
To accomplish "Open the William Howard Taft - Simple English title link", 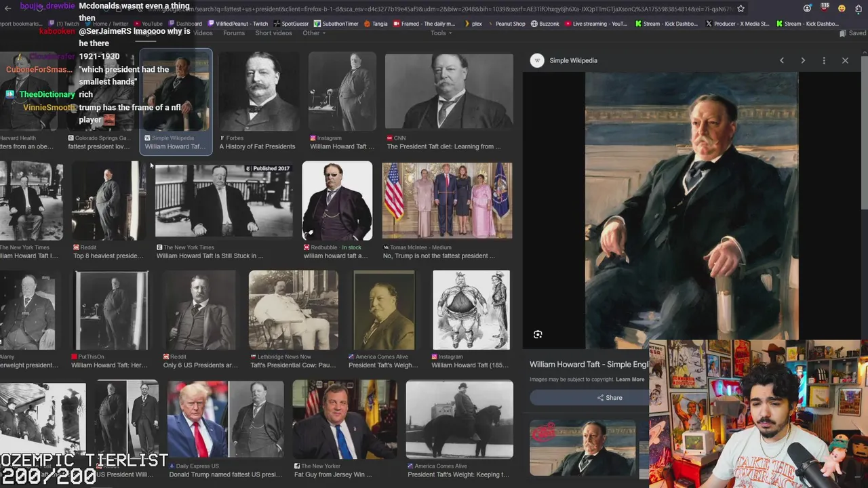I will (x=589, y=365).
